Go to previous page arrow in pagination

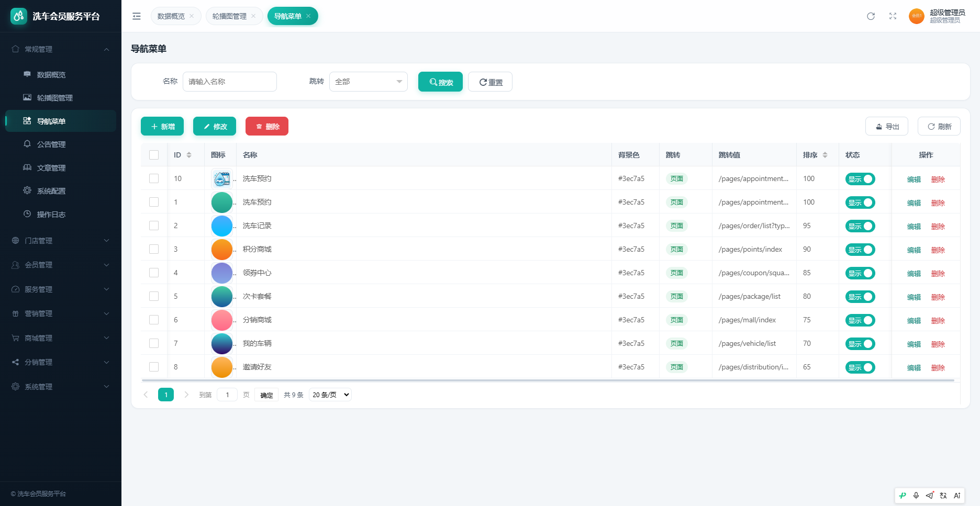point(146,395)
